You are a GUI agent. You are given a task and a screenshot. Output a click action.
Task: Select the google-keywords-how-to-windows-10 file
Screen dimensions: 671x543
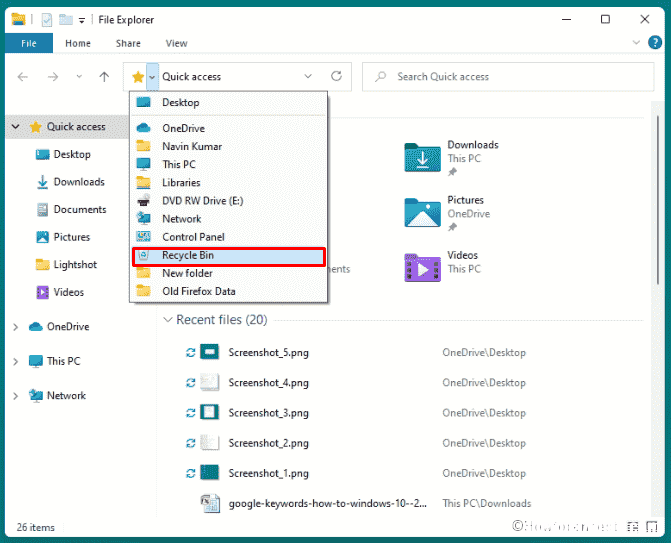327,503
